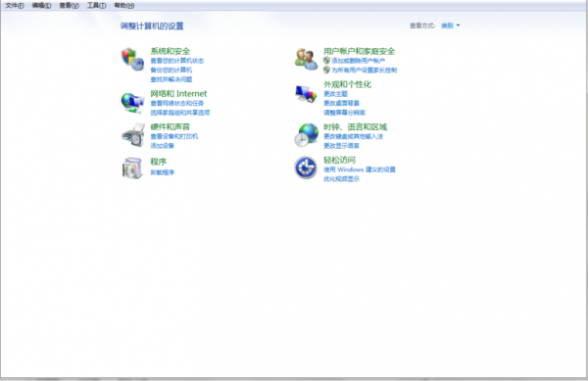Click the 优化视频显示 link
The width and height of the screenshot is (588, 381).
coord(342,179)
